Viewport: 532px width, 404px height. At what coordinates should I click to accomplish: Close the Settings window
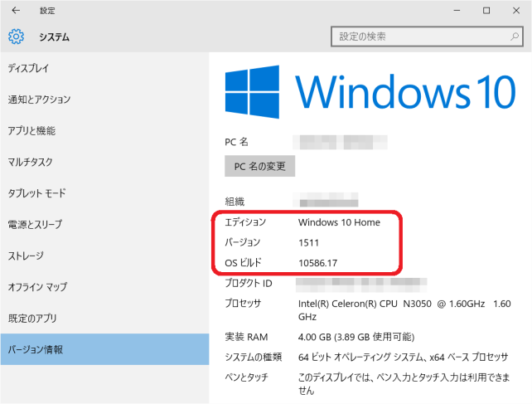tap(516, 11)
